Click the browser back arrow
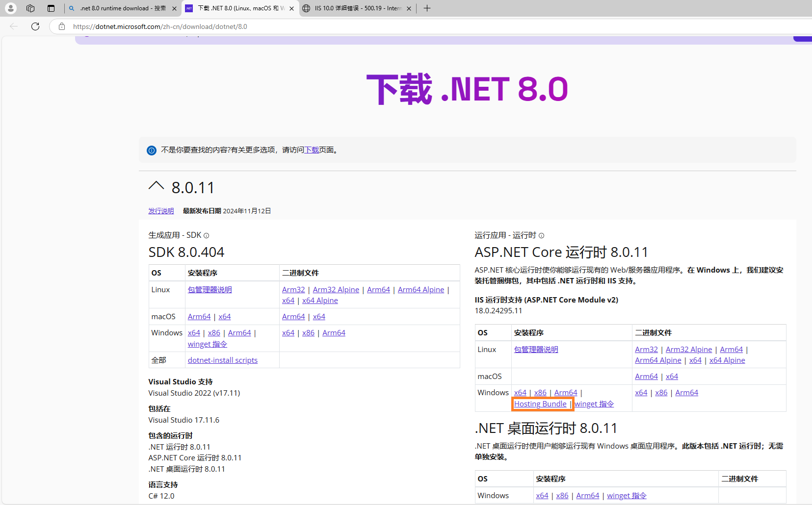Screen dimensions: 812x505 (14, 26)
